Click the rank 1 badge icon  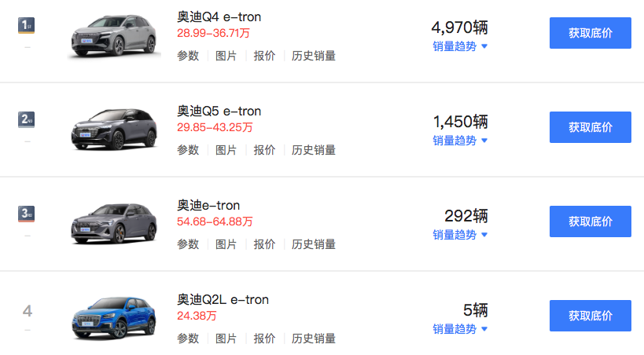[x=26, y=25]
